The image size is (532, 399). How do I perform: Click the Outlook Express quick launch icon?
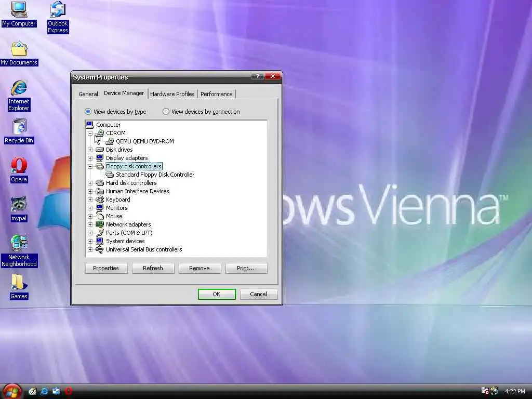coord(56,391)
